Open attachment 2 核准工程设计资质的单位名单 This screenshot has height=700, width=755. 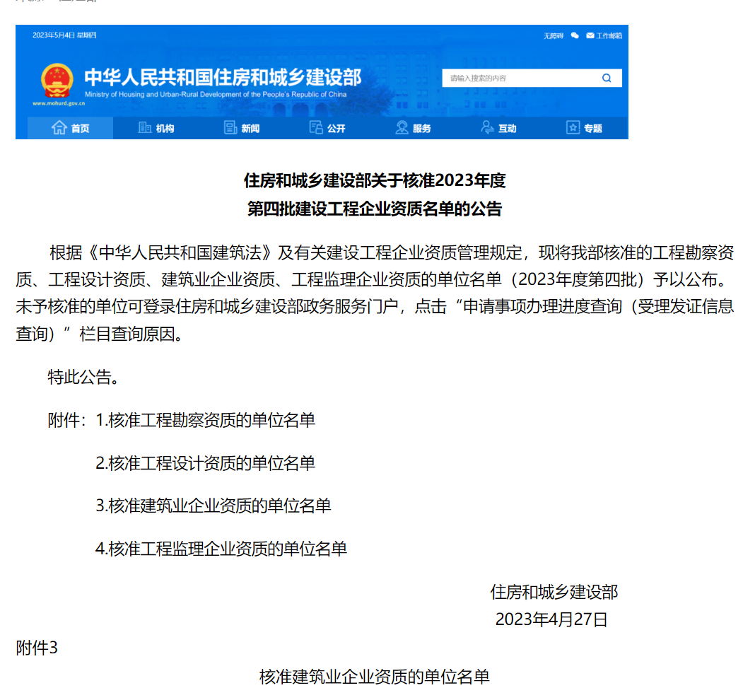pyautogui.click(x=206, y=463)
